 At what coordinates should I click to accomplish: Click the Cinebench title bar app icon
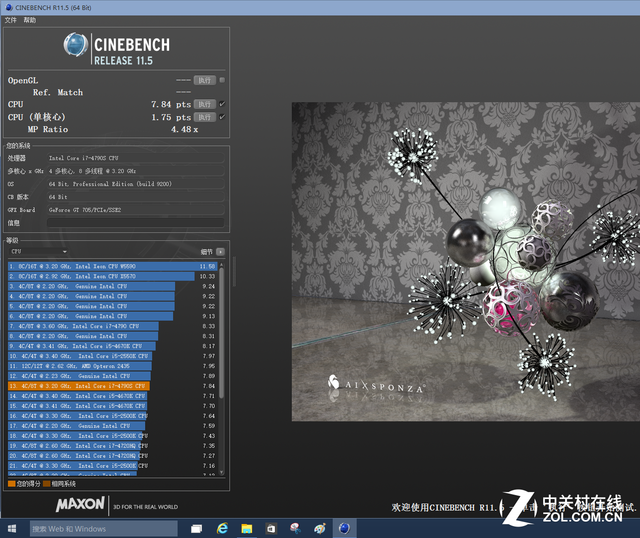point(9,7)
